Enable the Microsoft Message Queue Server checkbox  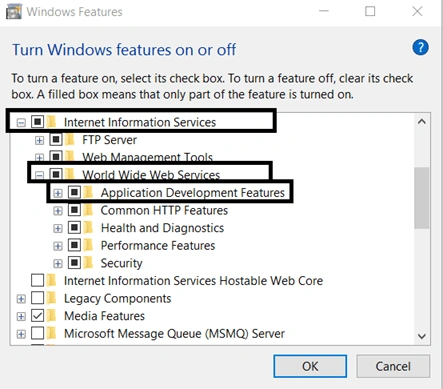[37, 333]
